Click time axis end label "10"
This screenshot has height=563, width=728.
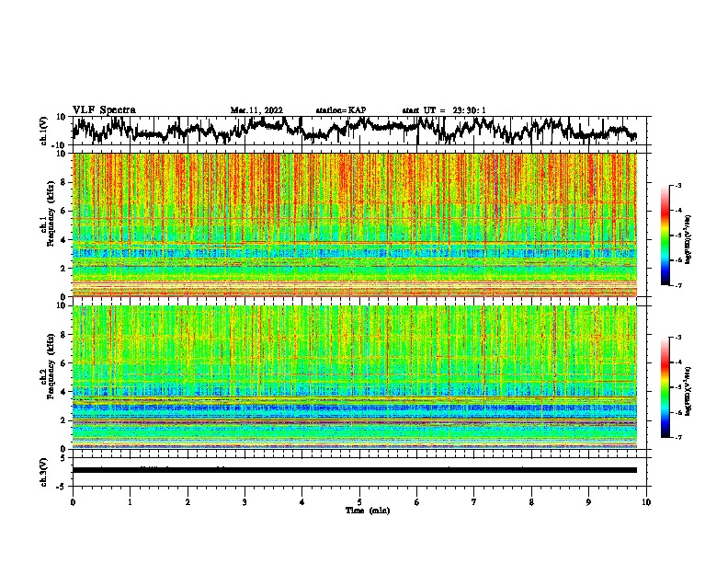(646, 502)
